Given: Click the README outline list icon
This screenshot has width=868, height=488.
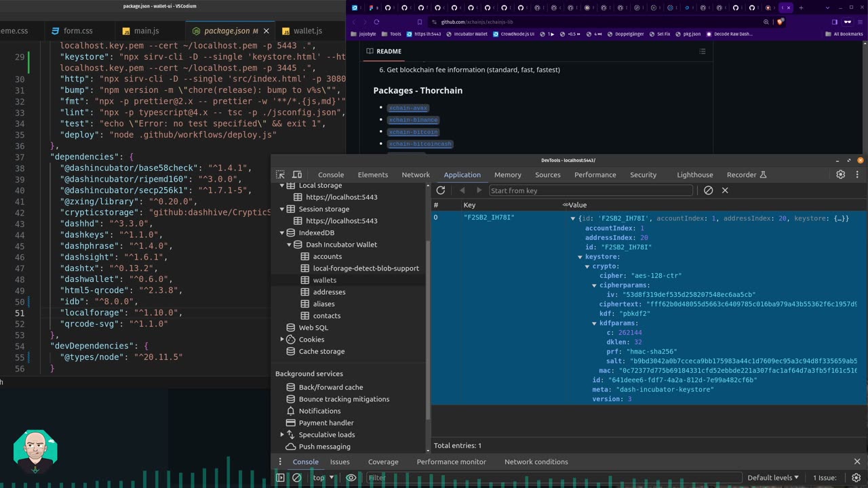Looking at the screenshot, I should coord(703,51).
